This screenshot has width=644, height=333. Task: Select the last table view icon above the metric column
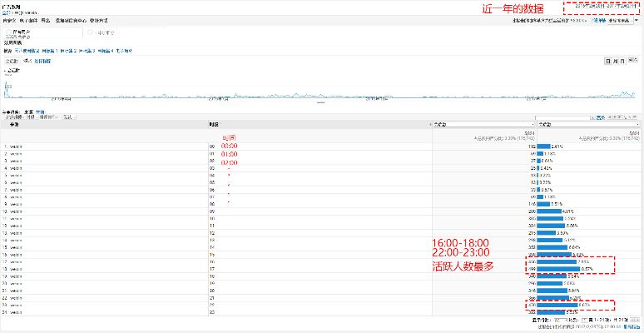click(636, 117)
